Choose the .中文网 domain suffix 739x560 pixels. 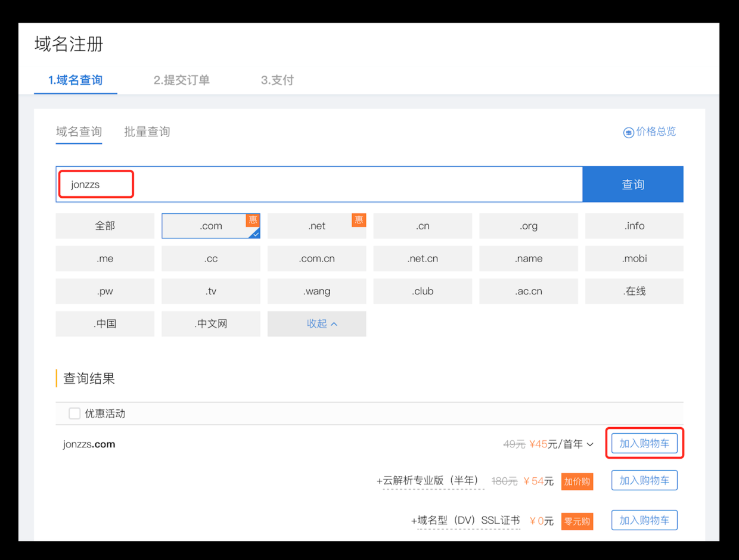click(x=210, y=323)
